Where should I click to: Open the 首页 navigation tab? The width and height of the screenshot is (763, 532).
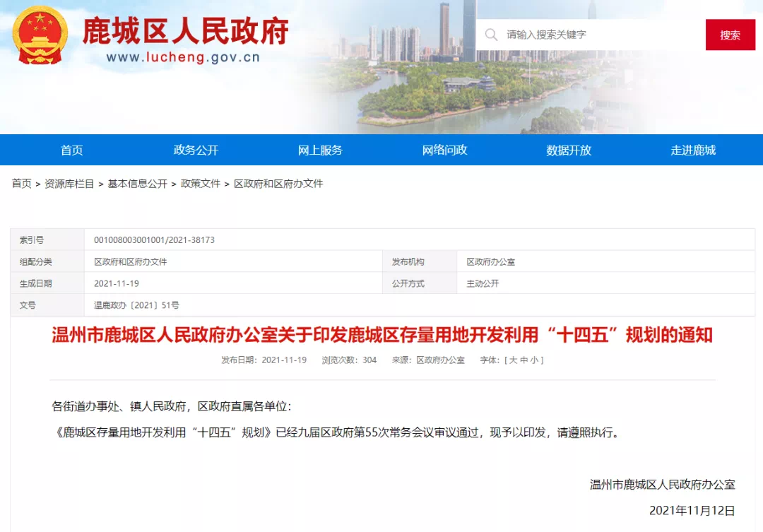click(71, 150)
